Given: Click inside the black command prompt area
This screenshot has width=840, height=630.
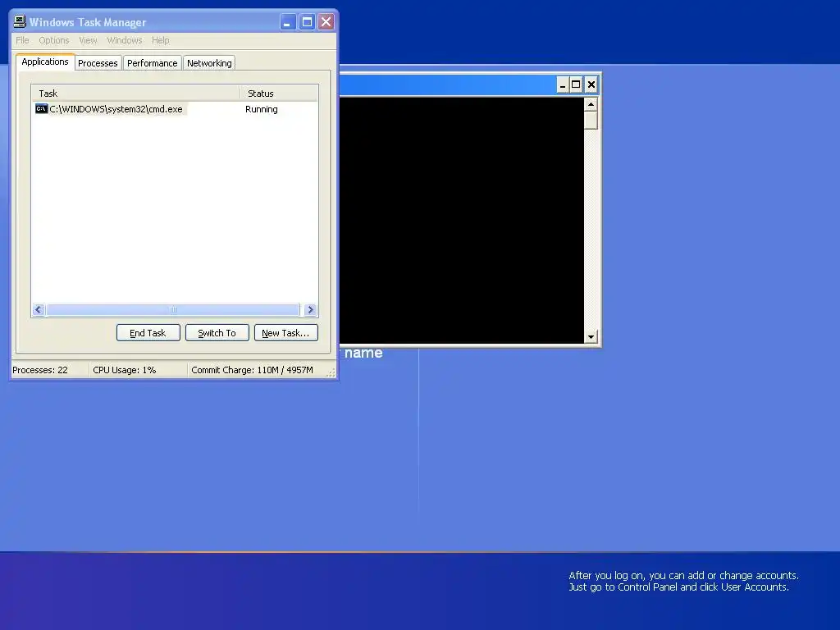Looking at the screenshot, I should 462,220.
